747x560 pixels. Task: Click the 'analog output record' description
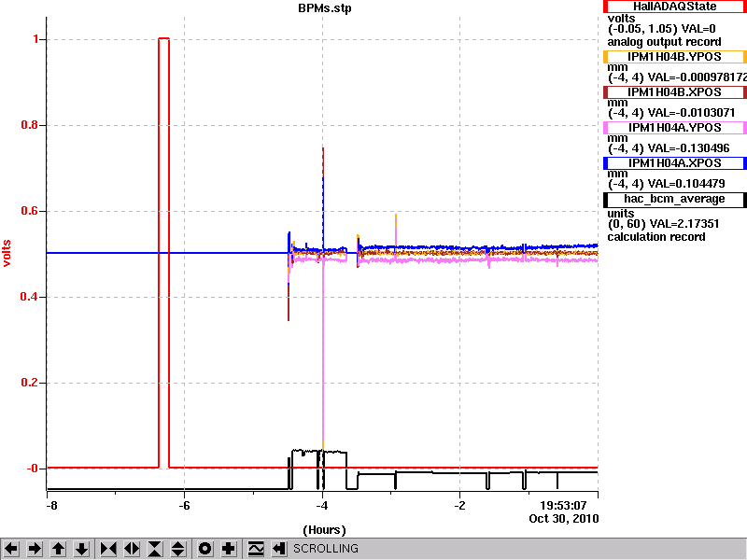coord(664,42)
